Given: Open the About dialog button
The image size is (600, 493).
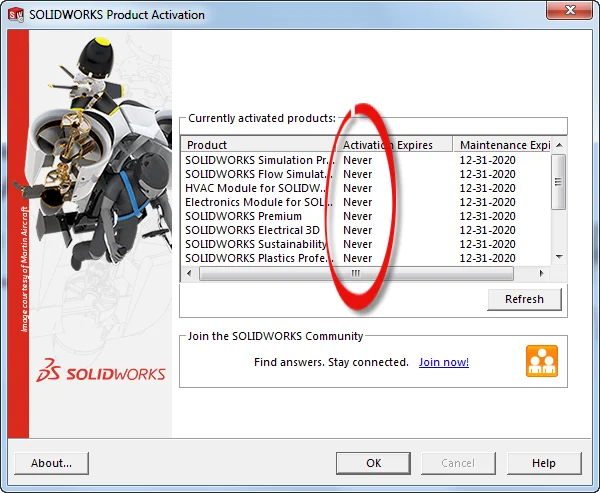Looking at the screenshot, I should (x=51, y=463).
